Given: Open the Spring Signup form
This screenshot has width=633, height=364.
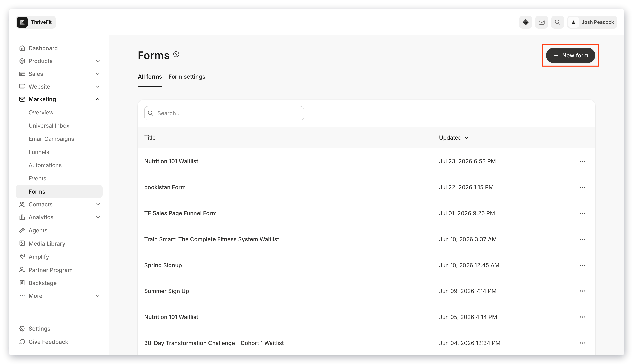Looking at the screenshot, I should [163, 265].
